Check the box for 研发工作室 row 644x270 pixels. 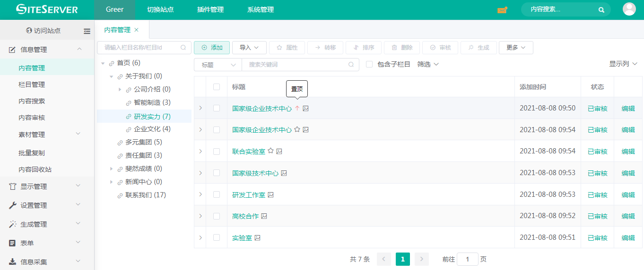click(x=217, y=194)
